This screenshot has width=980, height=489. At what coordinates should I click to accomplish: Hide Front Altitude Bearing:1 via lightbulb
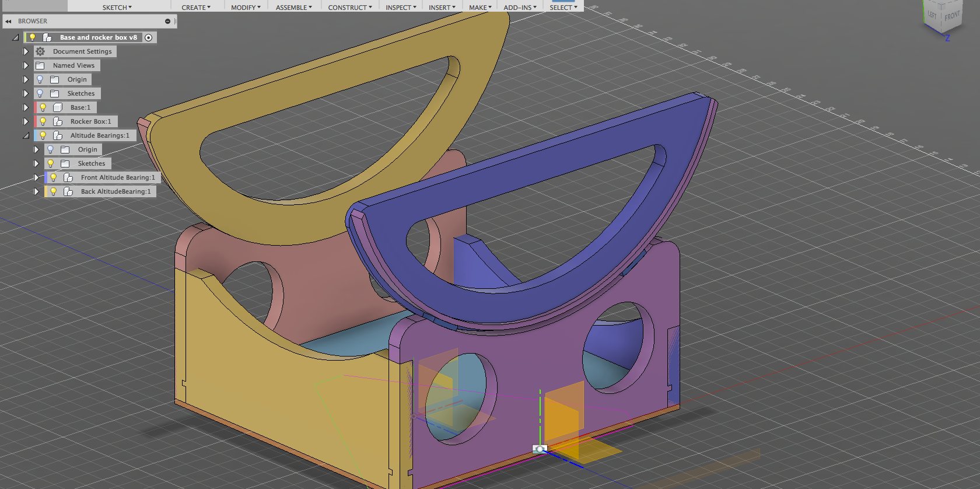pos(54,177)
